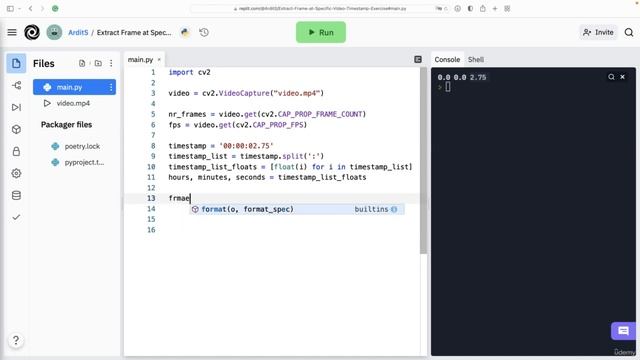640x360 pixels.
Task: Add a new folder icon in Files panel
Action: 98,63
